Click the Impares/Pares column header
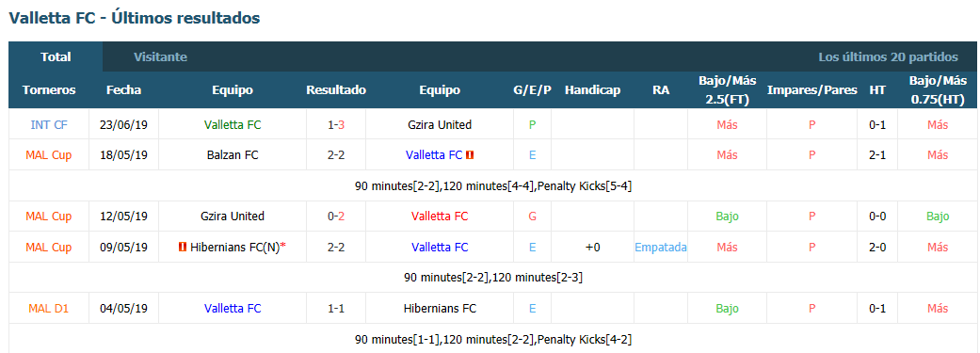980x353 pixels. [811, 90]
